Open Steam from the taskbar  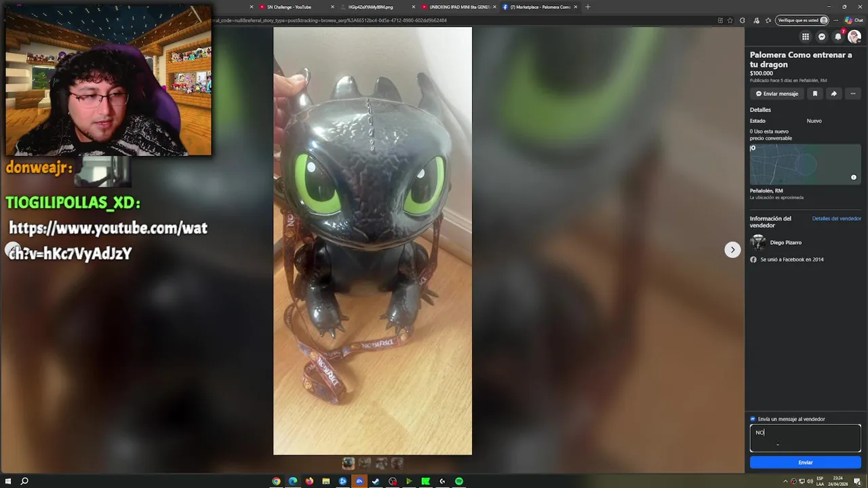[x=376, y=481]
